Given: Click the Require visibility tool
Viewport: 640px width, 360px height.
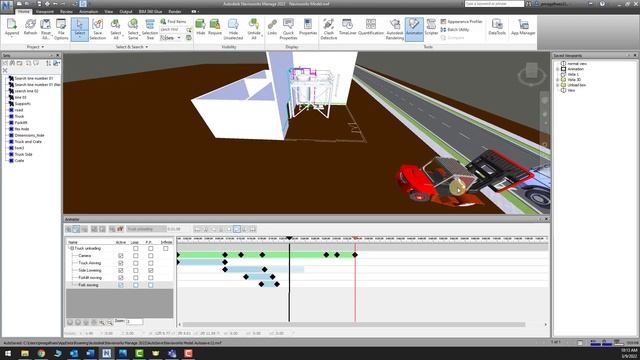Looking at the screenshot, I should coord(215,27).
